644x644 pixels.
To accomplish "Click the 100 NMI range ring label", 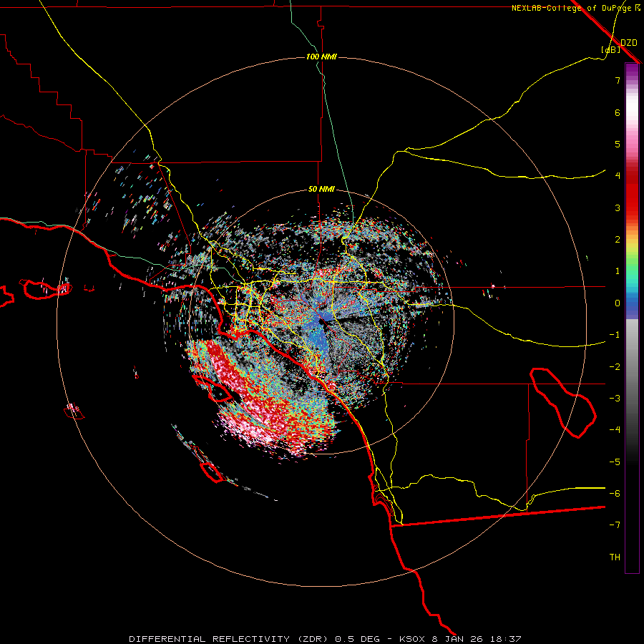I will [x=321, y=57].
